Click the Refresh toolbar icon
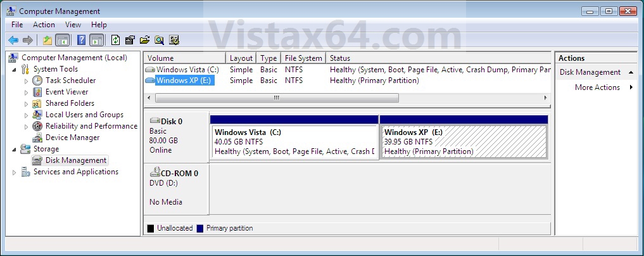 point(116,41)
